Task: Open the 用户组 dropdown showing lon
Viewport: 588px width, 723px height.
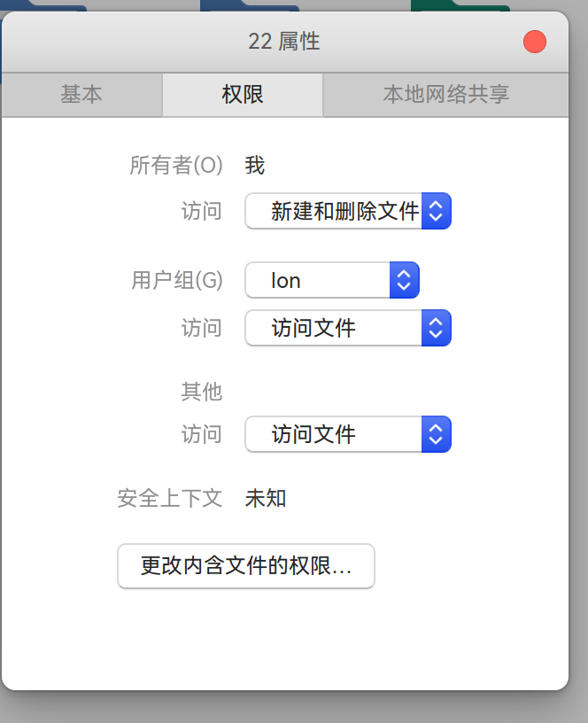Action: (x=332, y=280)
